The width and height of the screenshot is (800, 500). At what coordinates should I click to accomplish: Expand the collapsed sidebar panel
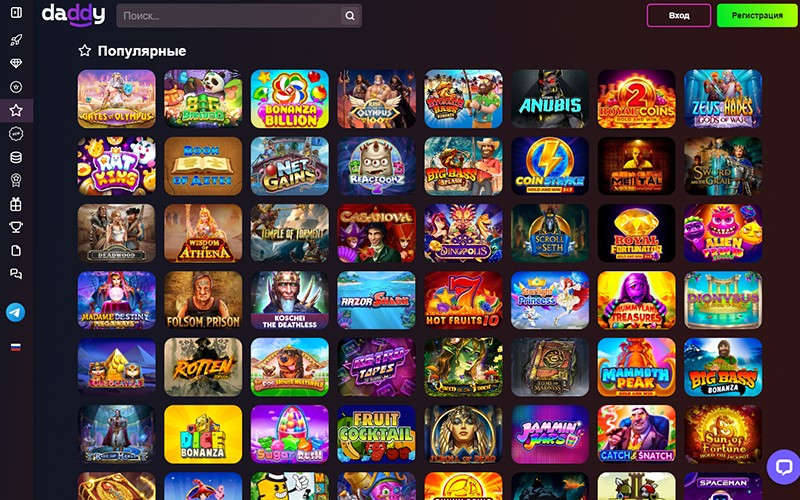16,12
